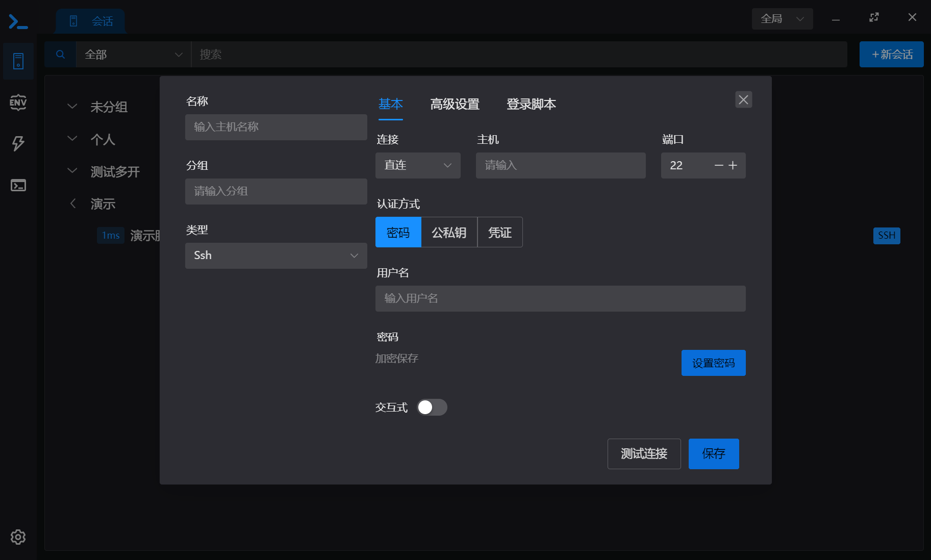931x560 pixels.
Task: Click the search magnifier icon
Action: click(60, 54)
